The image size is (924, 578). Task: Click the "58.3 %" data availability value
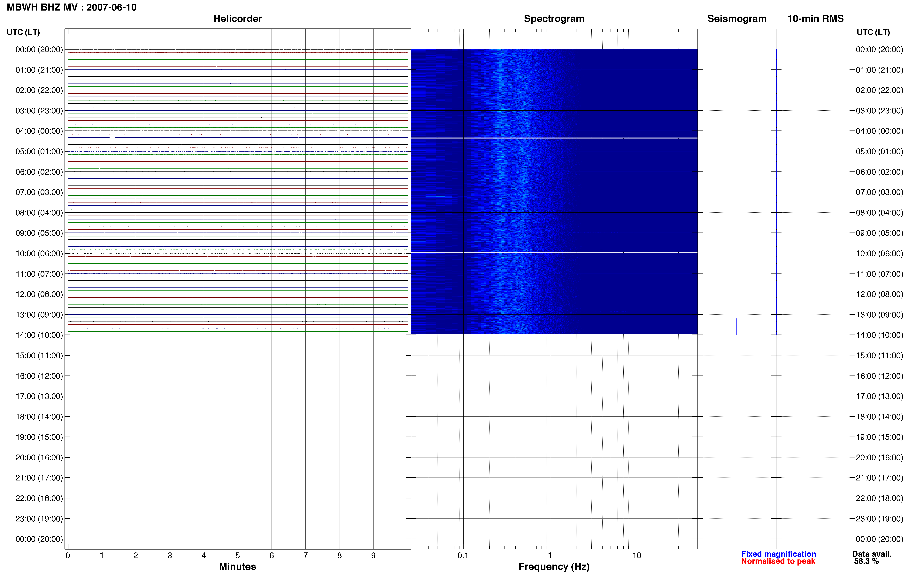point(866,561)
